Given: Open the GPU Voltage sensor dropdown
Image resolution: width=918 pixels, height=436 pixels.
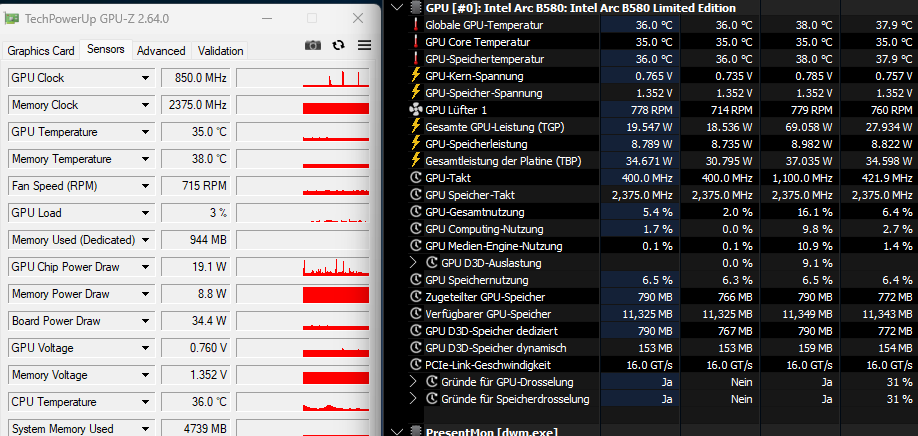Looking at the screenshot, I should coord(145,348).
